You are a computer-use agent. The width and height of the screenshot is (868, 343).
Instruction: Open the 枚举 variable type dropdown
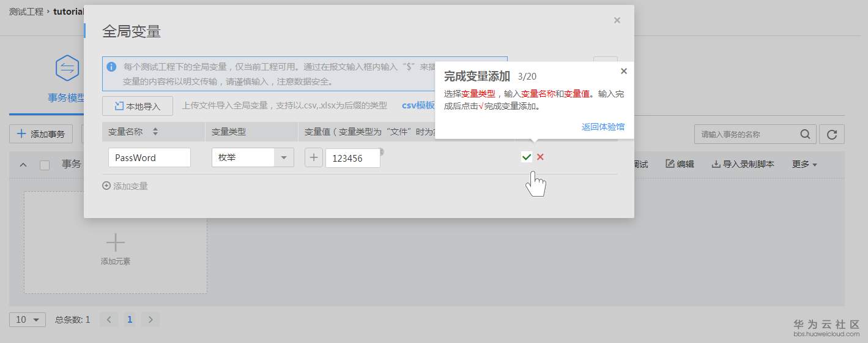tap(253, 157)
